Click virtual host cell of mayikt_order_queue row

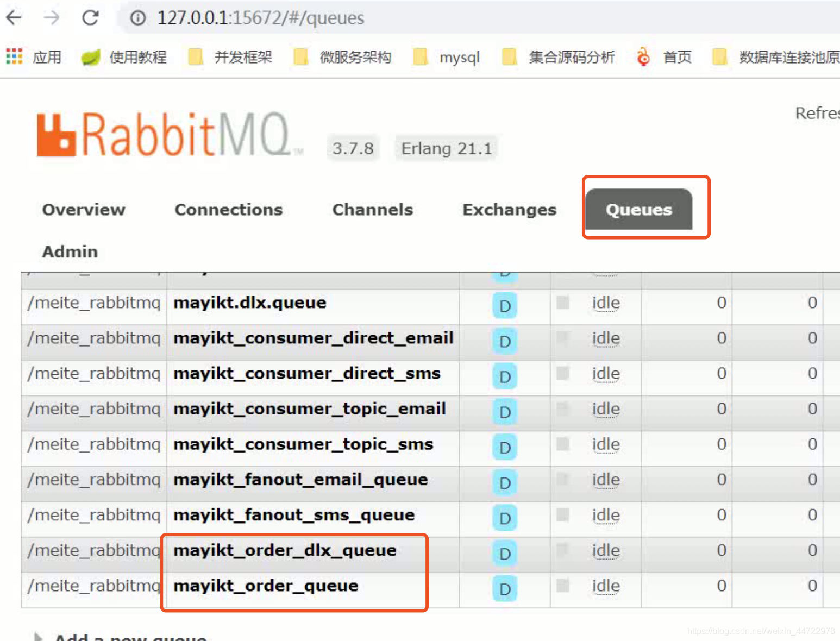[94, 590]
